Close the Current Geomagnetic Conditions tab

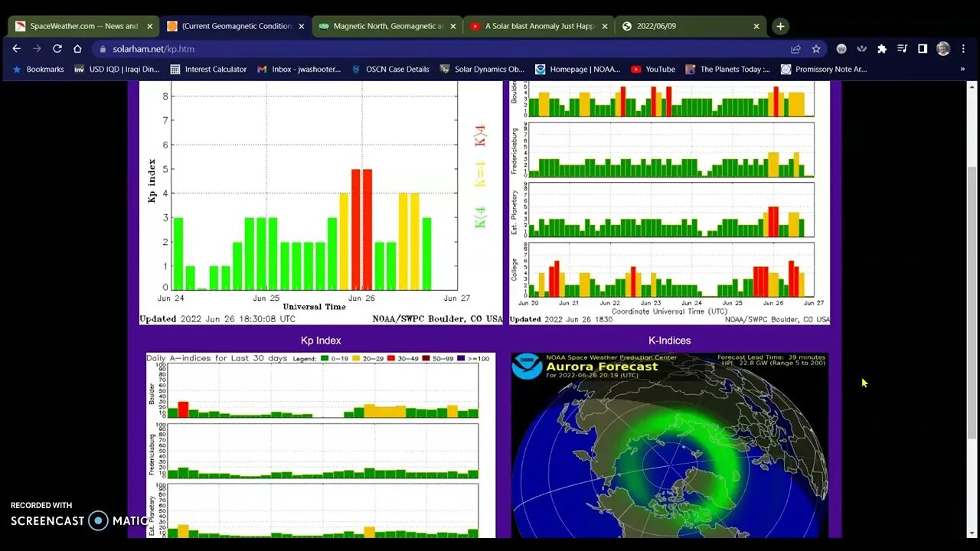302,26
